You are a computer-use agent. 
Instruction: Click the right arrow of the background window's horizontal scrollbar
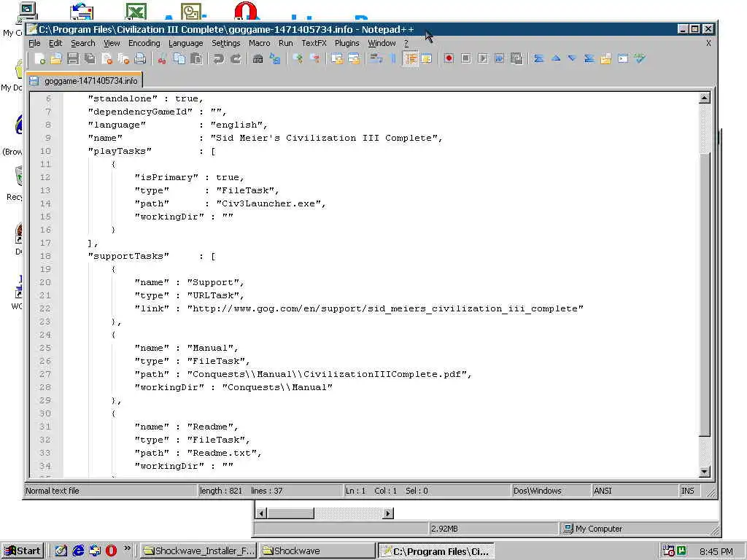pyautogui.click(x=388, y=513)
